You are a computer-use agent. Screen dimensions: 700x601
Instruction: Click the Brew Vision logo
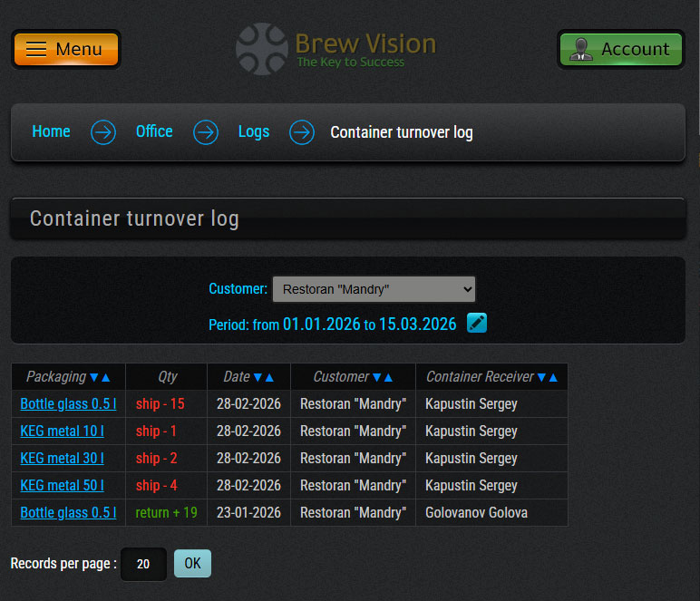pyautogui.click(x=336, y=49)
